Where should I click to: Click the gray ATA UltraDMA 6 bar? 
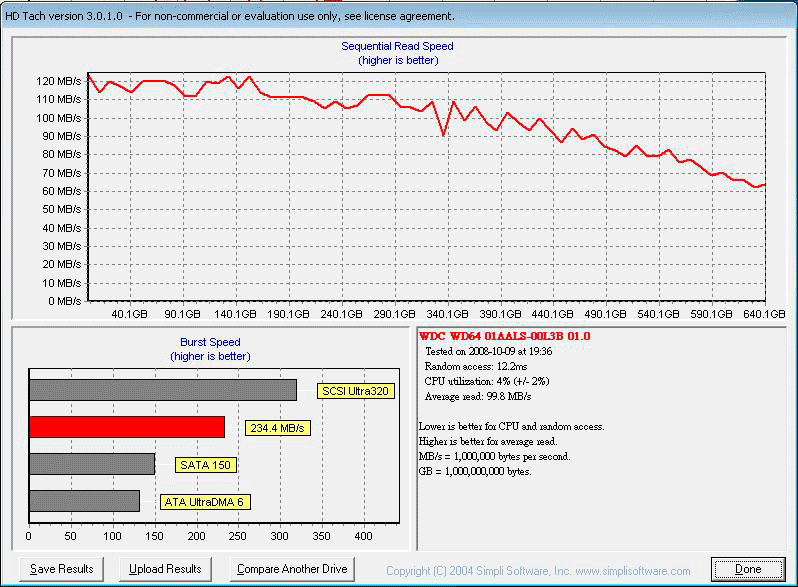point(84,501)
